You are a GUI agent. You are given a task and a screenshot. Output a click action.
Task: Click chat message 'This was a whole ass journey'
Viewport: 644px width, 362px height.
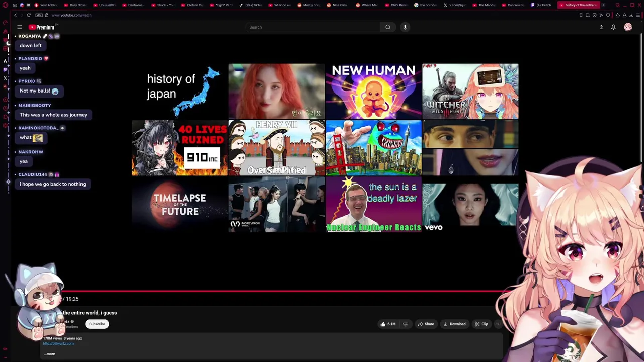point(53,115)
